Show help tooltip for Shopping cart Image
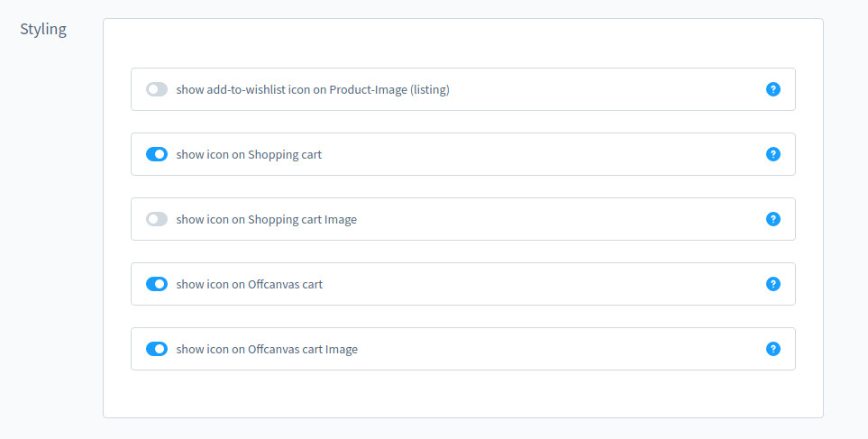 (772, 219)
